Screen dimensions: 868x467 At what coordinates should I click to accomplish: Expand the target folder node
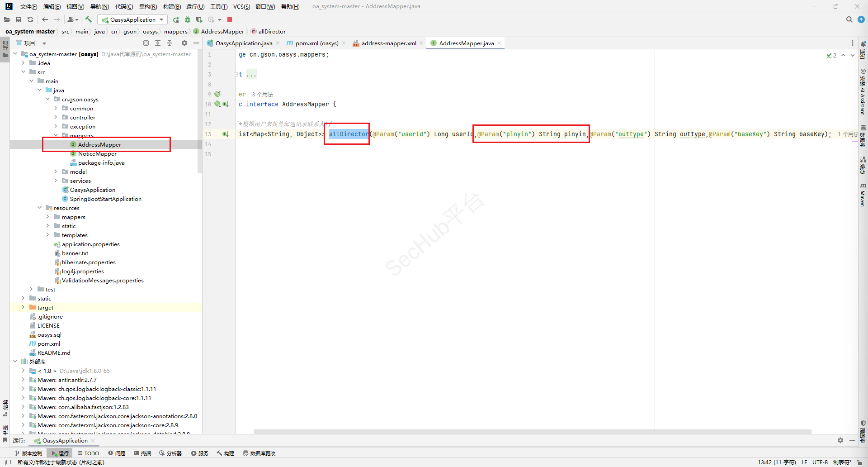(x=23, y=307)
